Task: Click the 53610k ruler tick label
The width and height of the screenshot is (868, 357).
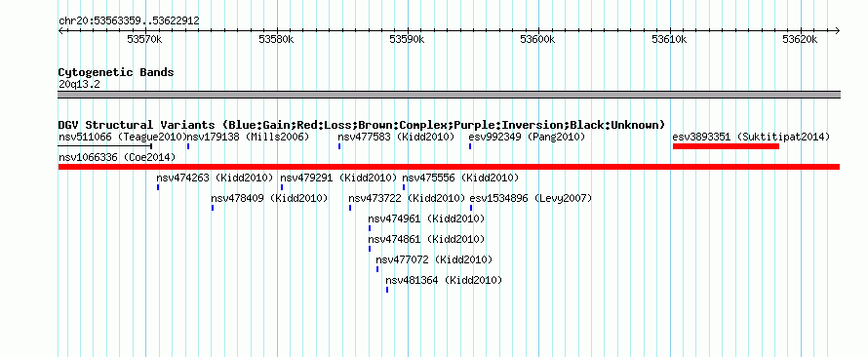Action: (669, 40)
